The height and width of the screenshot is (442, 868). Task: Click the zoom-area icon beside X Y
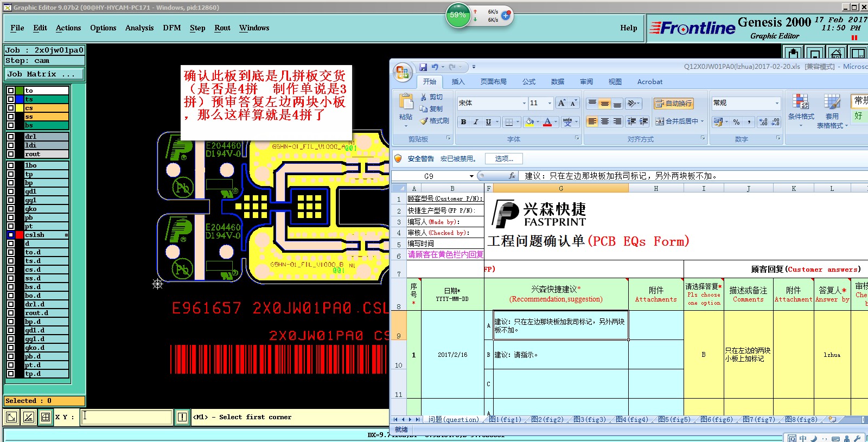[29, 417]
